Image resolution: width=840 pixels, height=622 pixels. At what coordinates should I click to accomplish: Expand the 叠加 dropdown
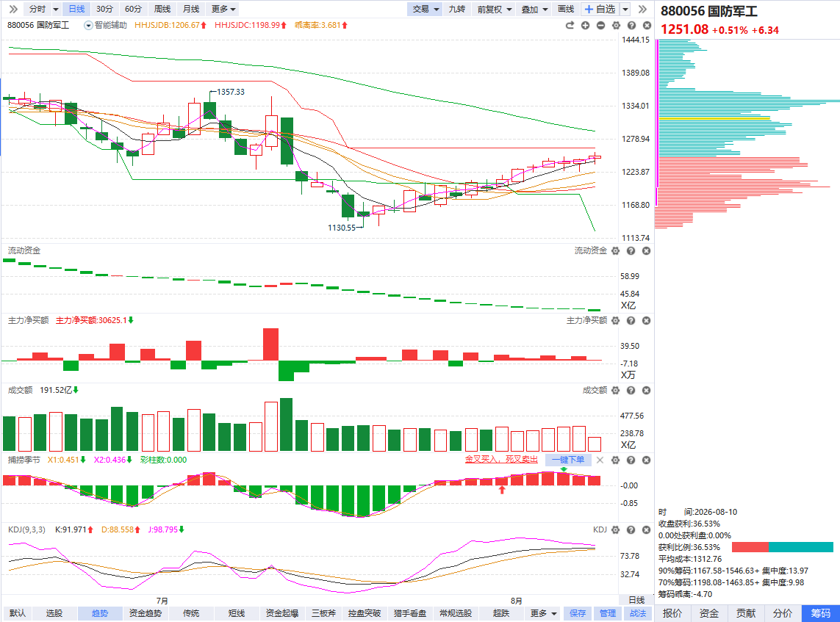(x=534, y=9)
